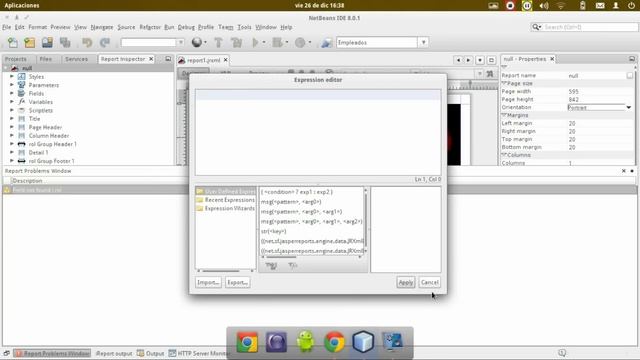Open the Refactor menu
This screenshot has height=360, width=640.
[x=150, y=27]
